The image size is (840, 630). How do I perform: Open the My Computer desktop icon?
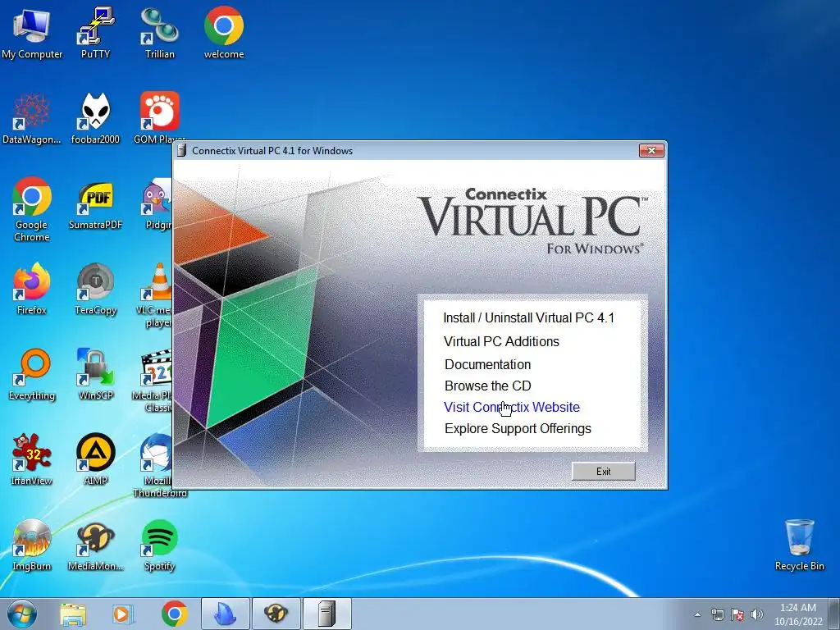click(32, 32)
